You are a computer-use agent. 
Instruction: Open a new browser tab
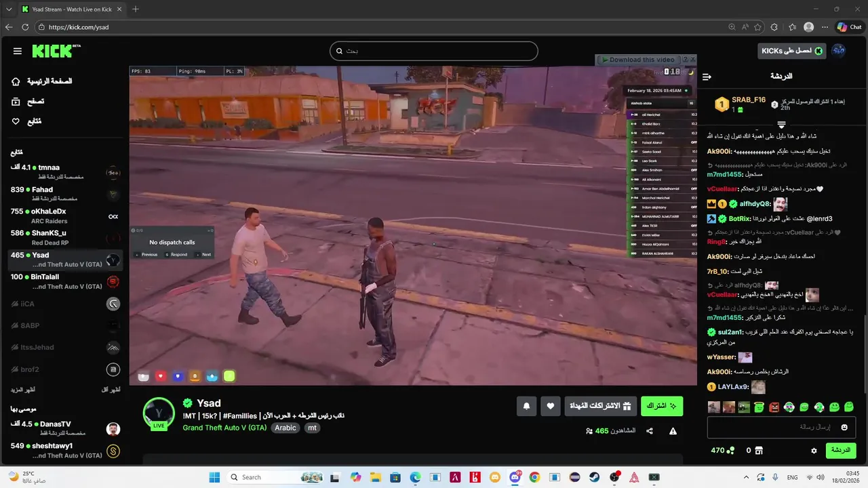pos(136,9)
